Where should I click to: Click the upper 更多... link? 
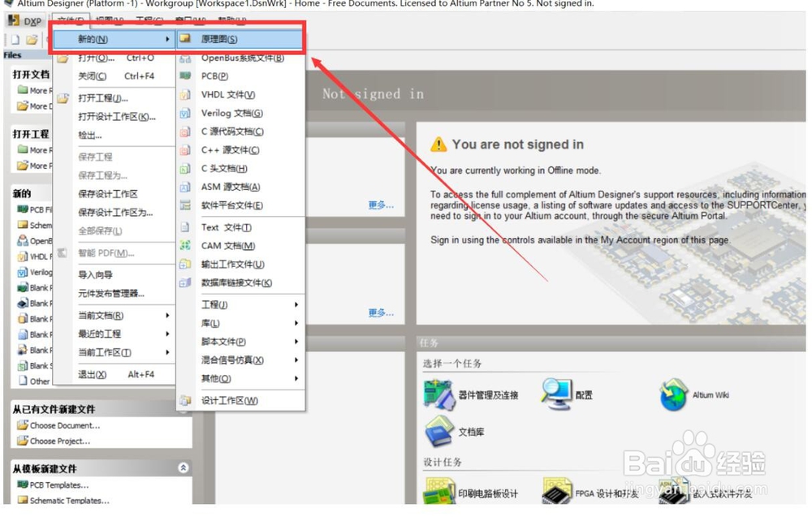(x=381, y=205)
